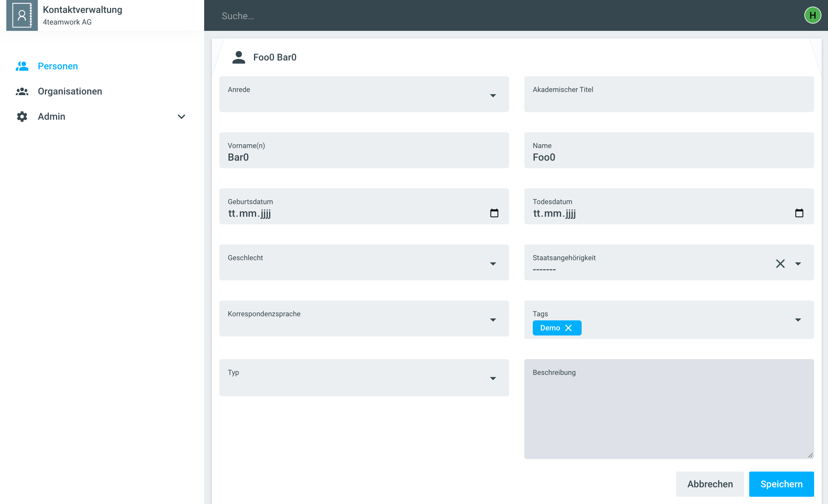Expand the Korrespondenzsprache dropdown
Screen dimensions: 828x504
click(x=493, y=320)
